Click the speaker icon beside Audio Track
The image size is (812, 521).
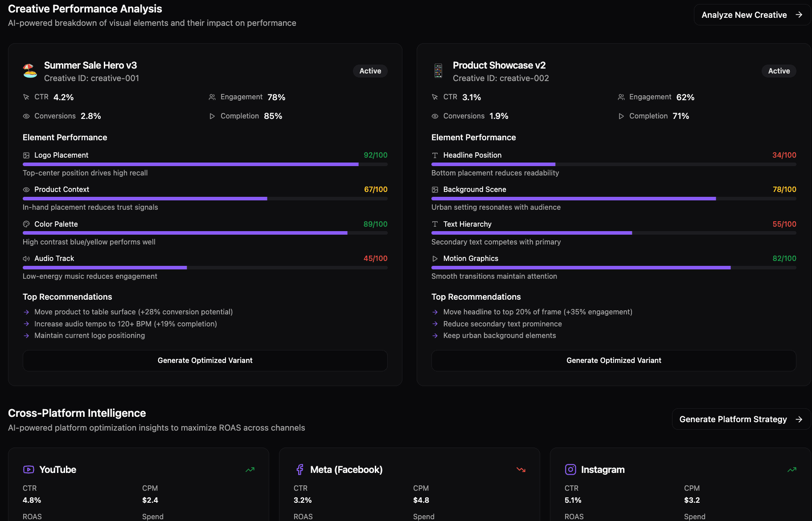tap(26, 259)
